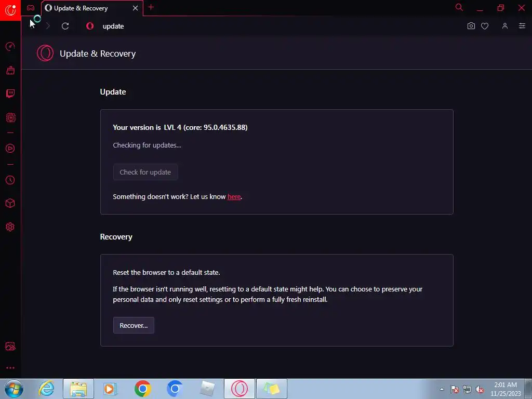
Task: Add page to bookmarks heart icon
Action: point(485,26)
